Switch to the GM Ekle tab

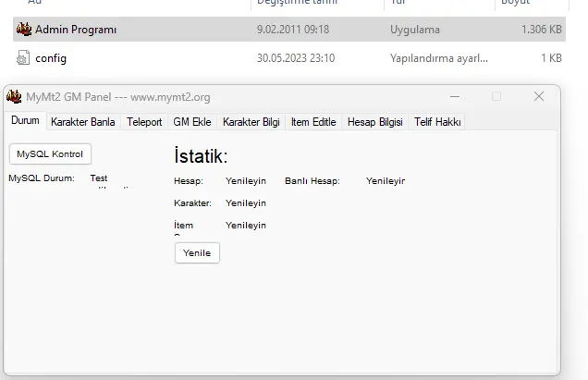(x=192, y=122)
